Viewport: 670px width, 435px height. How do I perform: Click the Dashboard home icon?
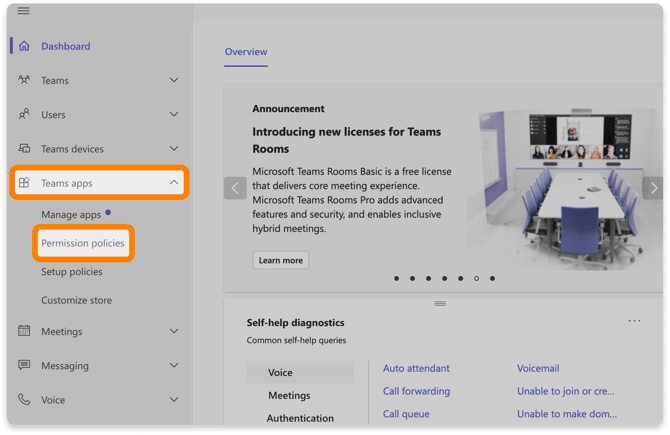coord(24,46)
